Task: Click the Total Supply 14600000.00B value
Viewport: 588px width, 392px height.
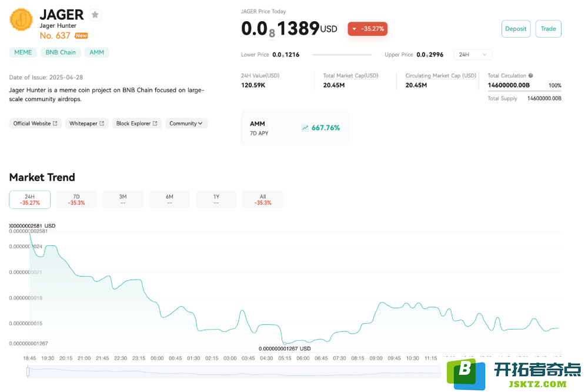Action: [544, 98]
